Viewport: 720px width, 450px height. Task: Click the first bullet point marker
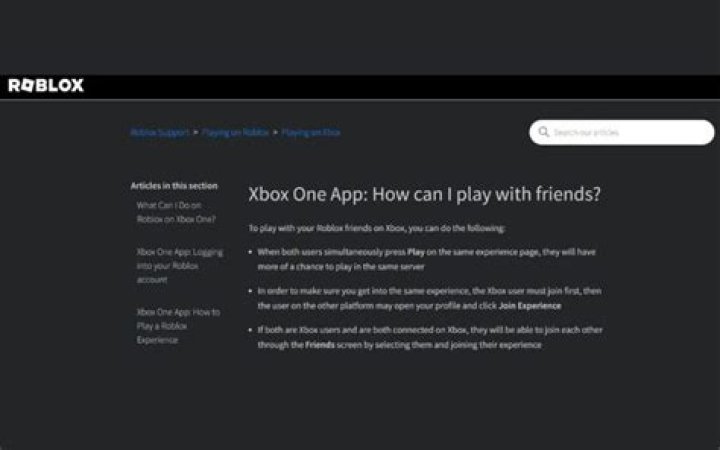pos(250,253)
